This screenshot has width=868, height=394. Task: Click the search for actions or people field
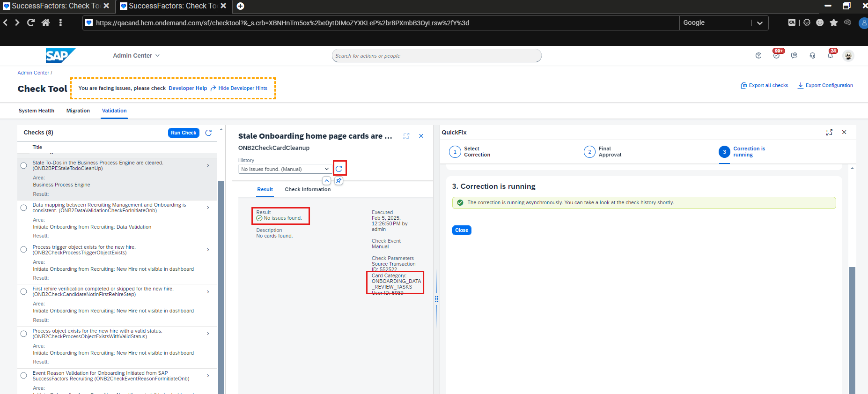click(x=436, y=56)
